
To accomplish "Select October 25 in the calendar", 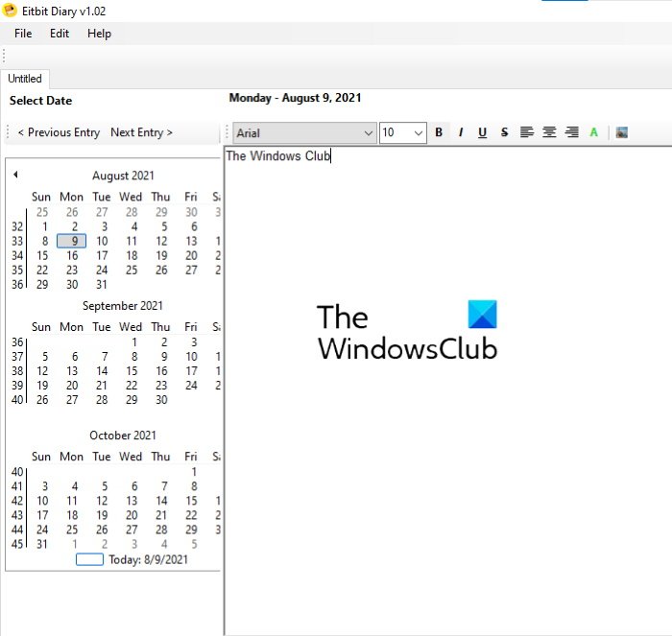I will (x=72, y=530).
